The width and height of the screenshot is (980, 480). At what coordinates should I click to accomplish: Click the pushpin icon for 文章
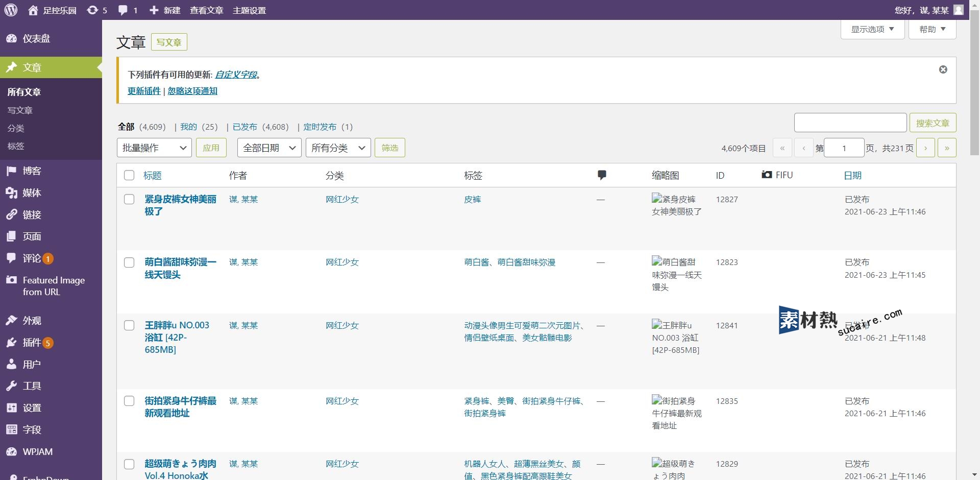12,67
